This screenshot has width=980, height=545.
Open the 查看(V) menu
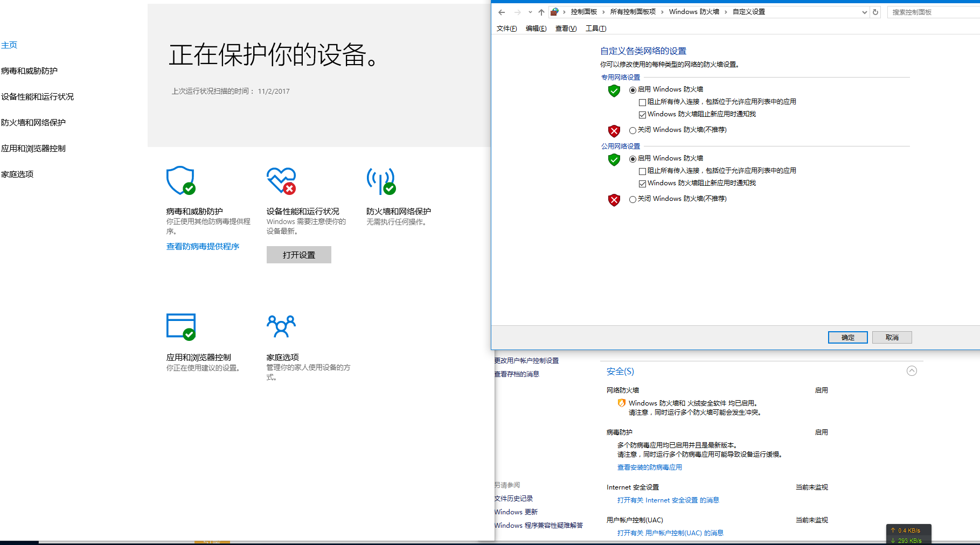click(566, 29)
